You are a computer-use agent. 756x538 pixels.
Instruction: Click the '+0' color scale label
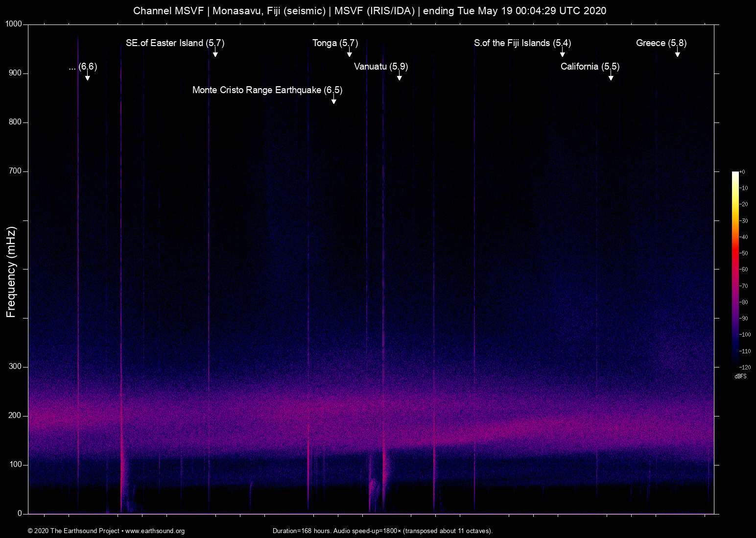tap(742, 172)
